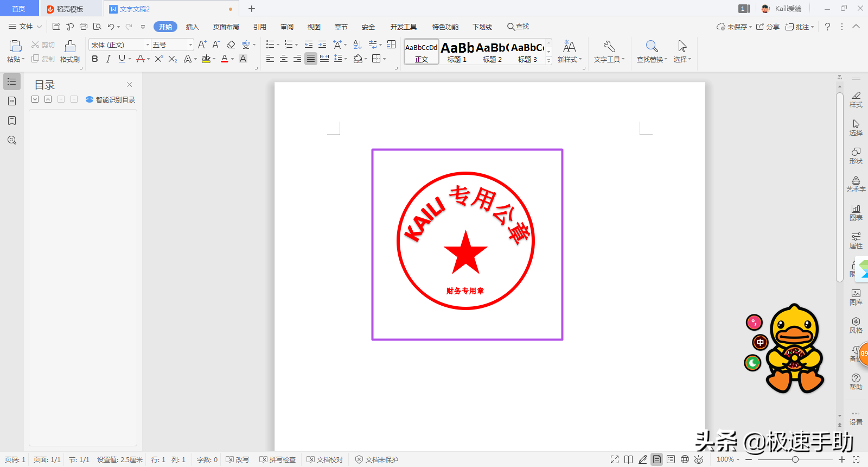This screenshot has width=868, height=467.
Task: Open the Art Text (艺术字) panel
Action: pos(856,184)
